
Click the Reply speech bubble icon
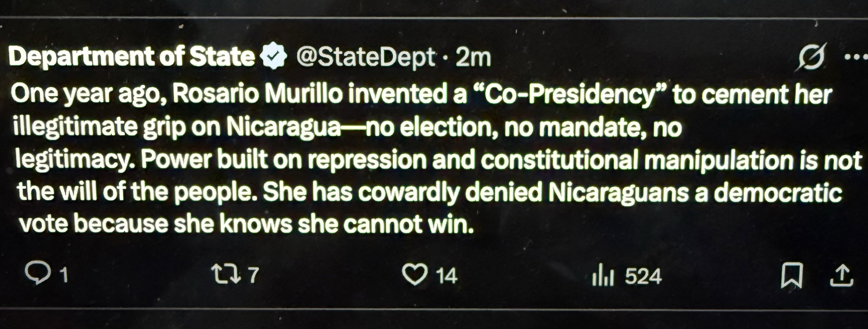point(38,273)
